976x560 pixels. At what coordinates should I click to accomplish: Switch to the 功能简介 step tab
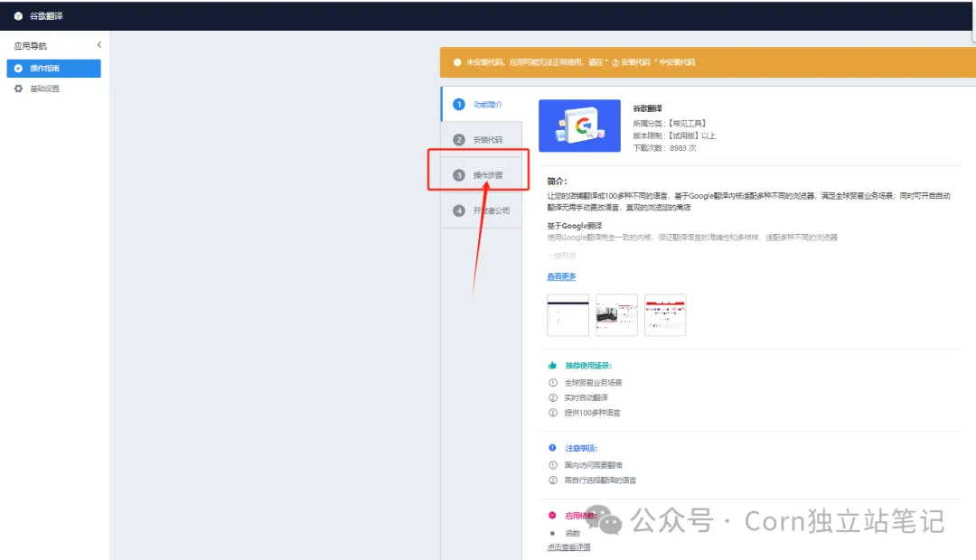tap(481, 105)
